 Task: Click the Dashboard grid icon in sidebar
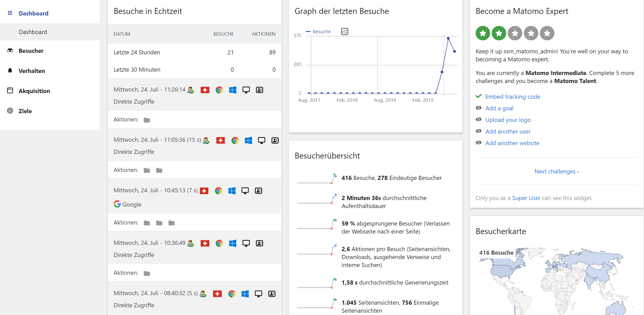[x=10, y=13]
